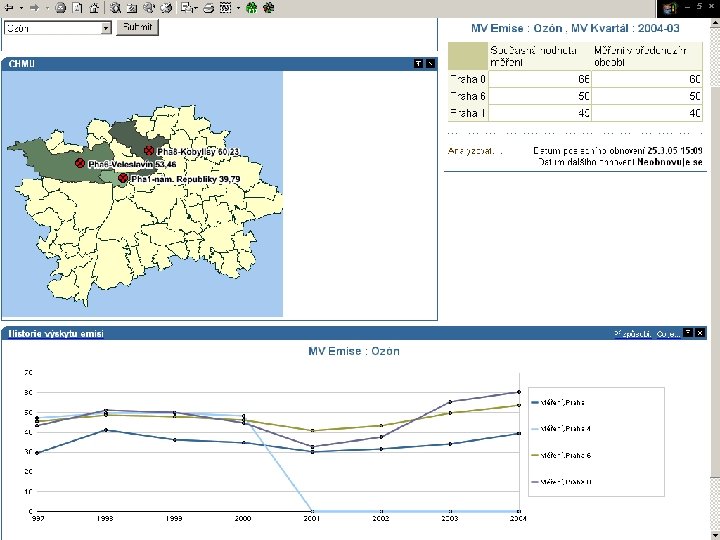Click the Edit page toolbar icon

(x=225, y=8)
